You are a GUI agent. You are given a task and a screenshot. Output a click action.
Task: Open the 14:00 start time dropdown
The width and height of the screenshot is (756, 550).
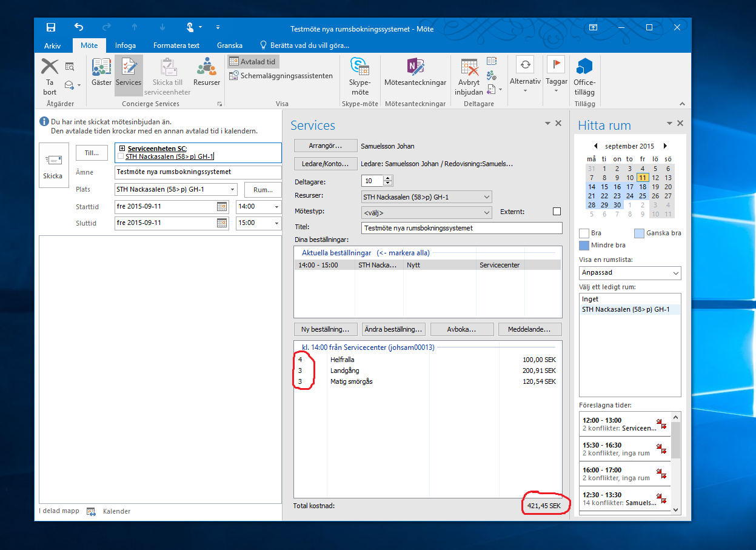click(277, 207)
